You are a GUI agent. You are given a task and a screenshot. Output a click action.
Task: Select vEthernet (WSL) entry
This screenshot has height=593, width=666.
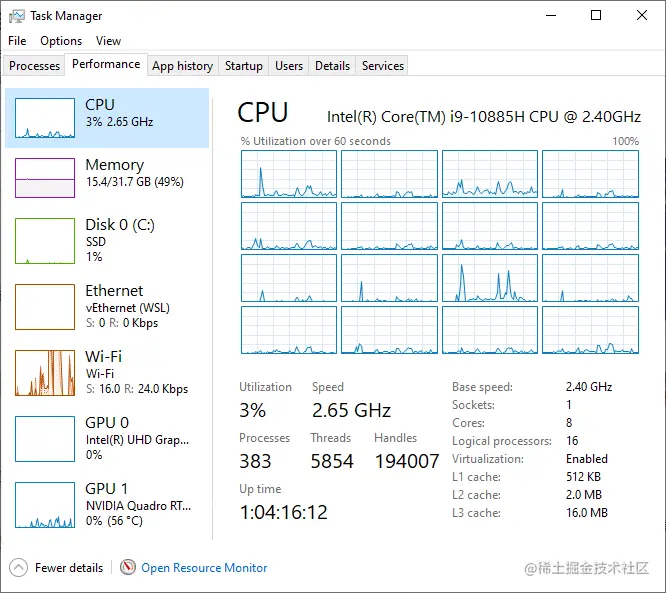coord(107,307)
